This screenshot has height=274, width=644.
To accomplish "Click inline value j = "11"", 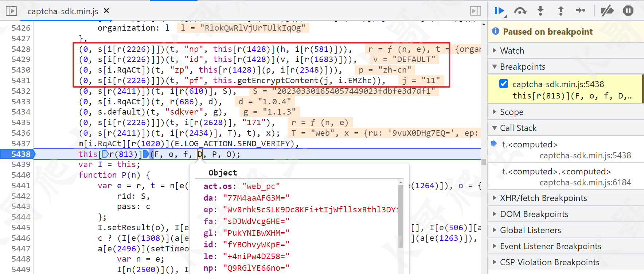I will [421, 81].
